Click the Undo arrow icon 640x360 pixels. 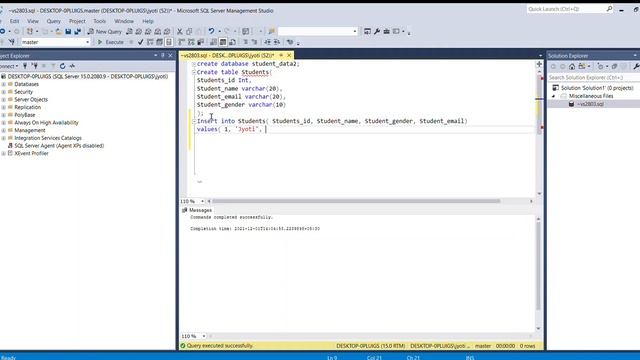[211, 31]
